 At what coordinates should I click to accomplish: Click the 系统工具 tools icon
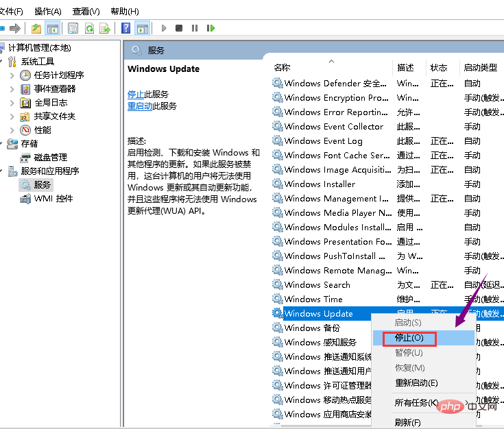click(12, 62)
